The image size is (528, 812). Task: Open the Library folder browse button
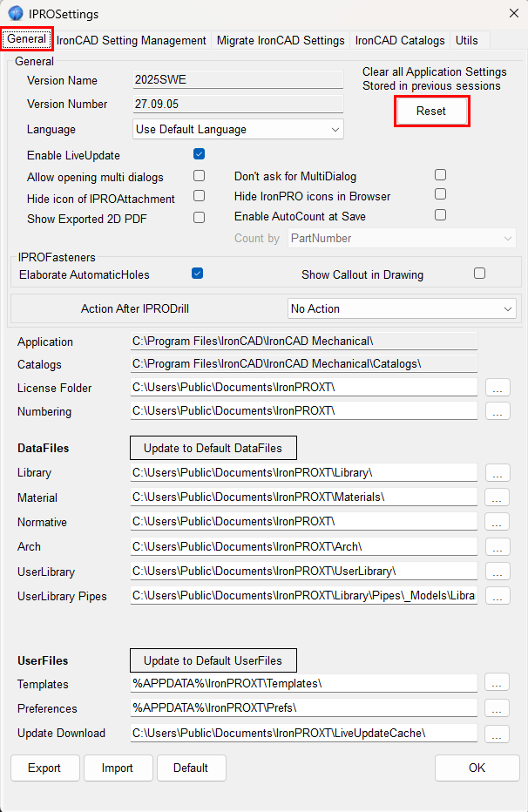pos(497,473)
